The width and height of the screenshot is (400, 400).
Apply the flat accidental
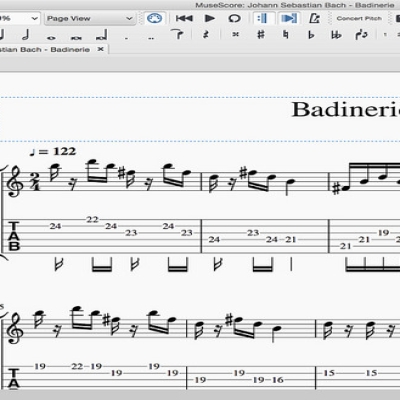(311, 34)
